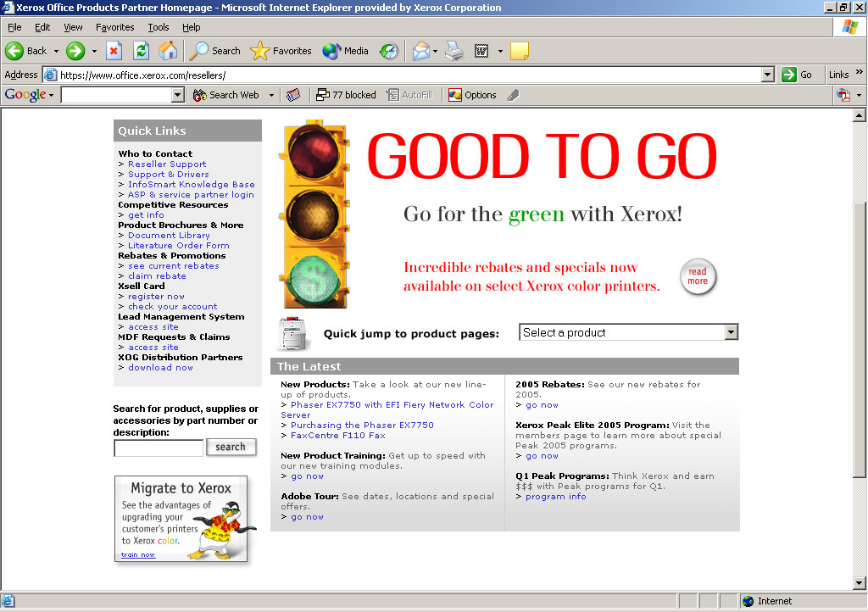The width and height of the screenshot is (868, 612).
Task: Click the 'Reseller Support' link
Action: point(167,164)
